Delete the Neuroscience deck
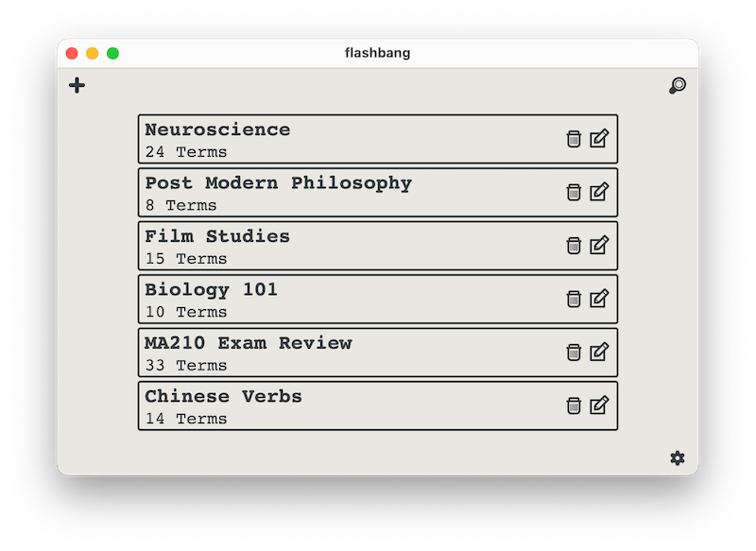756x551 pixels. (574, 139)
